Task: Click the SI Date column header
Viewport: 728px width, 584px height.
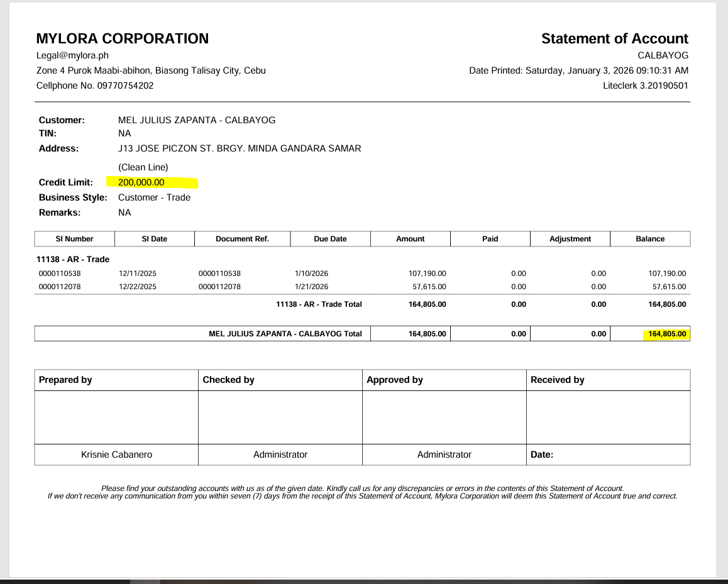Action: point(155,239)
